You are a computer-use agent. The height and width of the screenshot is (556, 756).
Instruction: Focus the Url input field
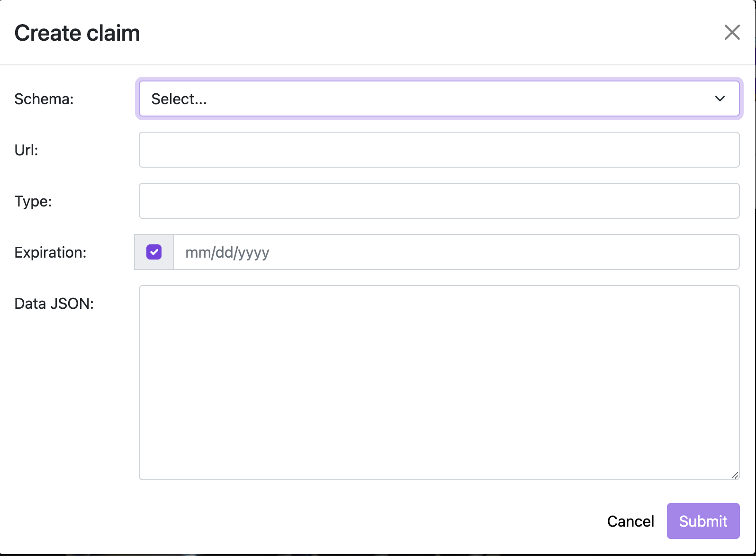439,150
